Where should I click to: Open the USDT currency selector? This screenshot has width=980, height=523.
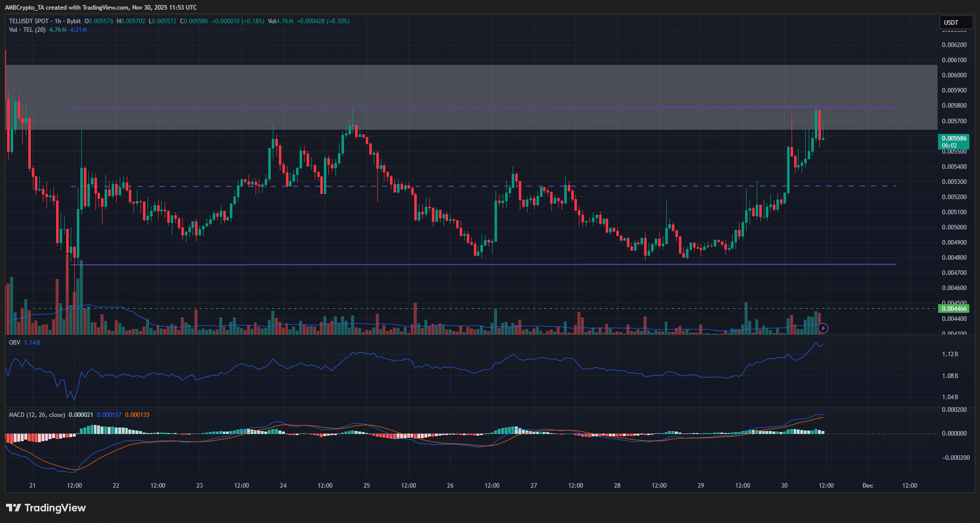(955, 22)
